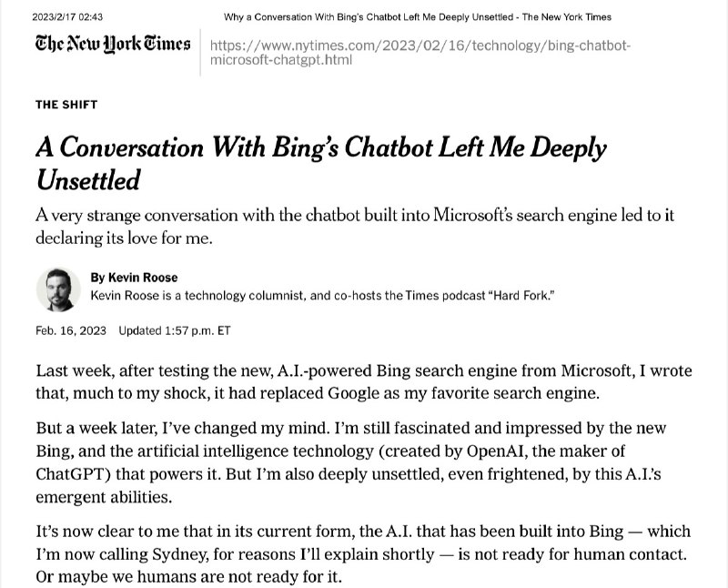Click the last line "Or maybe we humans"
The width and height of the screenshot is (728, 588).
(x=188, y=577)
